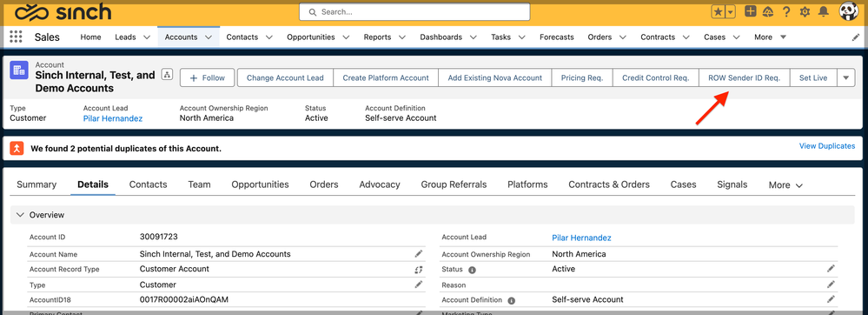Open Cases nav dropdown chevron

tap(737, 37)
